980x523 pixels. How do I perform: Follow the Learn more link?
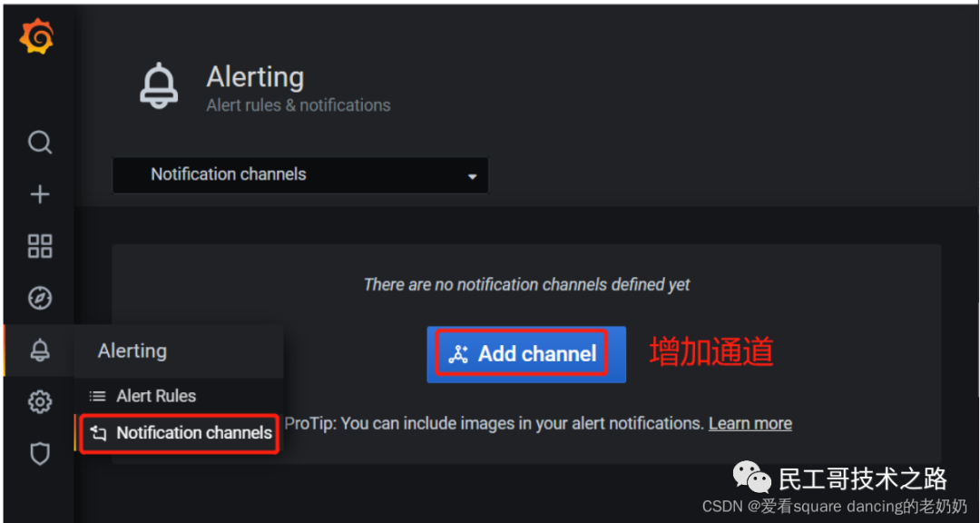pyautogui.click(x=750, y=423)
